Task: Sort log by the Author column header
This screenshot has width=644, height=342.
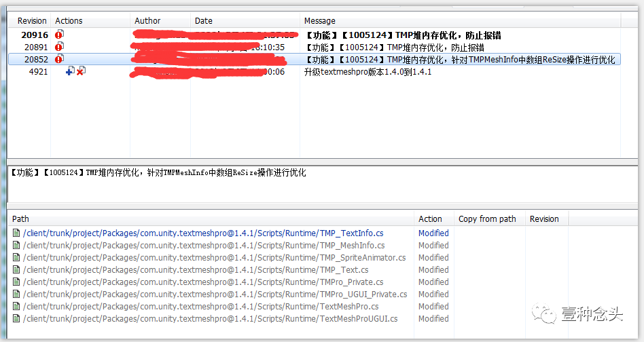Action: 160,21
